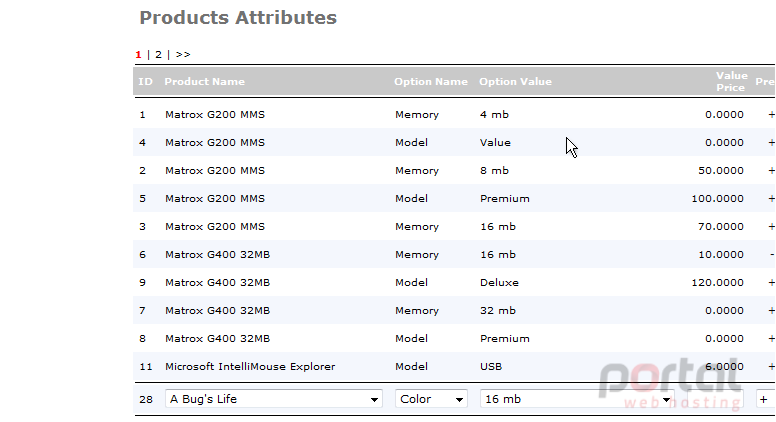Open the A Bug's Life product dropdown

[x=274, y=399]
